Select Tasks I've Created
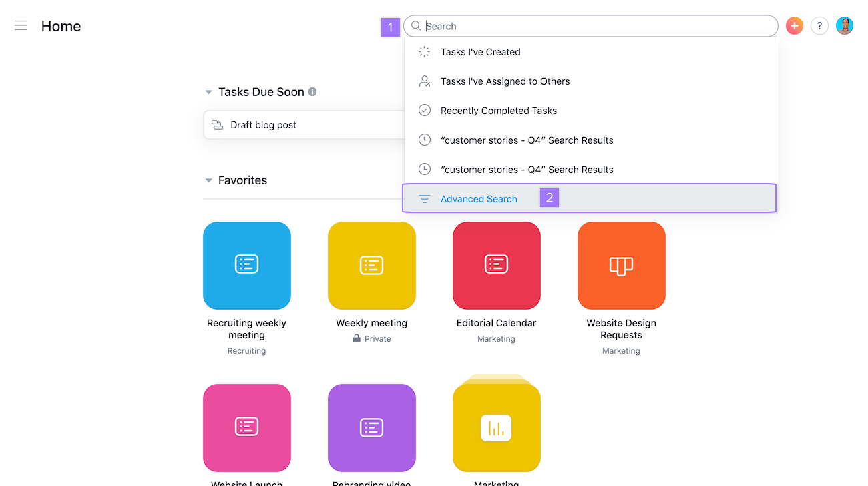868x486 pixels. pos(591,52)
